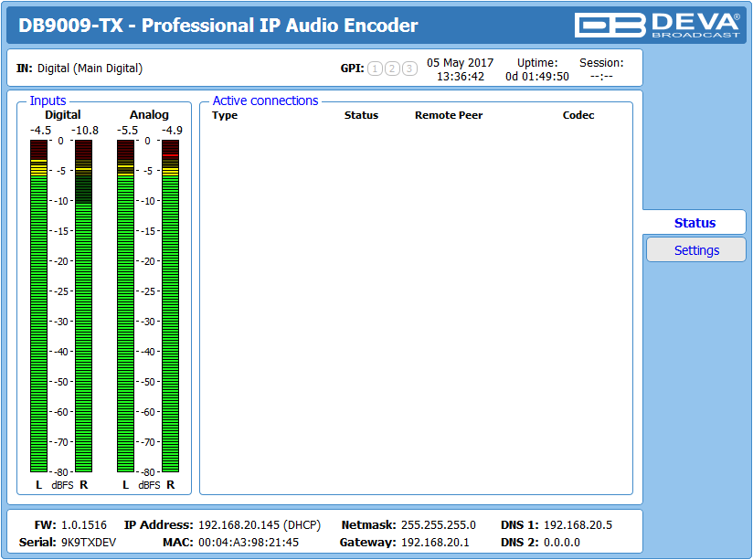Click the DB9009-TX Professional IP Audio Encoder title
The height and width of the screenshot is (560, 753).
tap(218, 25)
